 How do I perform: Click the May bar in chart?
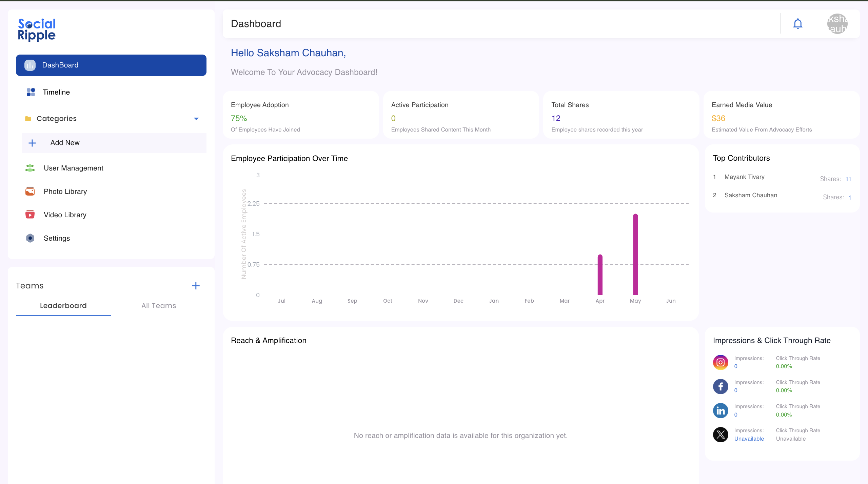tap(635, 254)
